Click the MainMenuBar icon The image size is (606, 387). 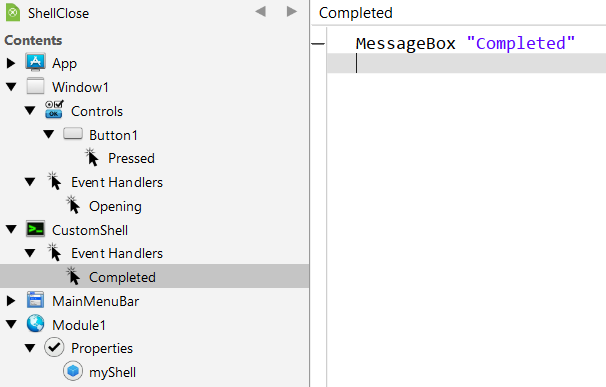pyautogui.click(x=36, y=300)
